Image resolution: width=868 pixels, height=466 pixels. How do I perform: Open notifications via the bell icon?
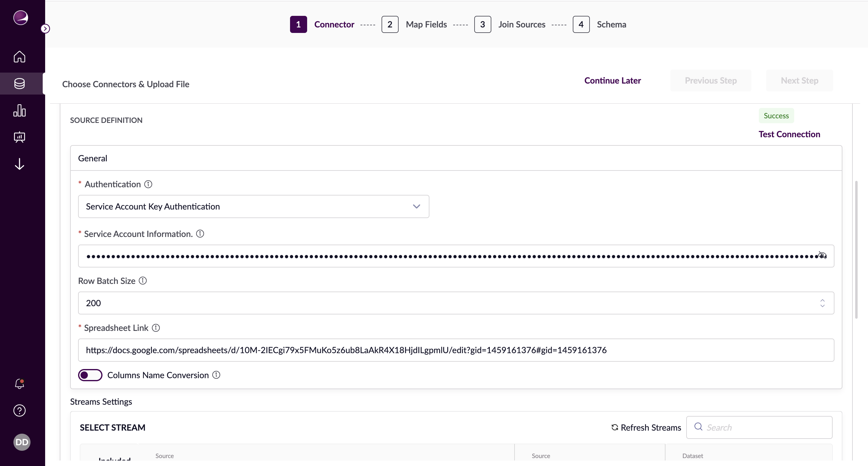[x=19, y=384]
